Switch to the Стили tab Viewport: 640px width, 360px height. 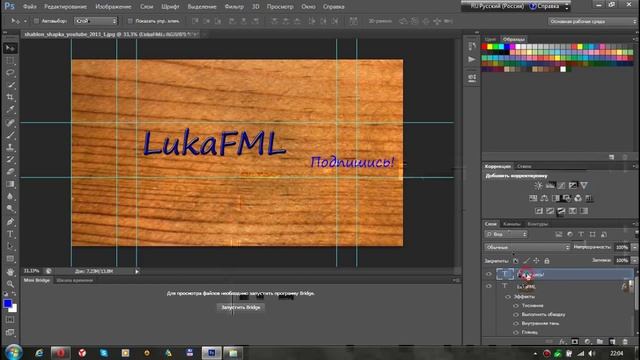click(524, 167)
